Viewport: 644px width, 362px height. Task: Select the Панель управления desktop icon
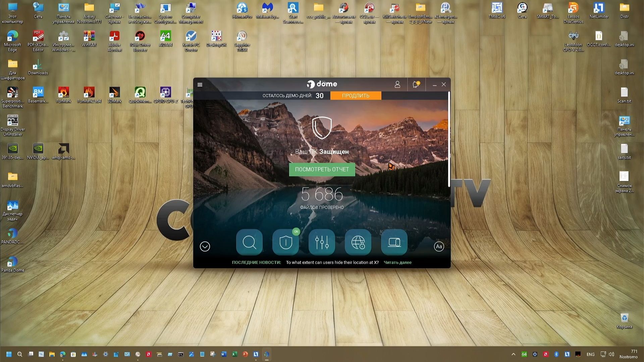tap(63, 13)
